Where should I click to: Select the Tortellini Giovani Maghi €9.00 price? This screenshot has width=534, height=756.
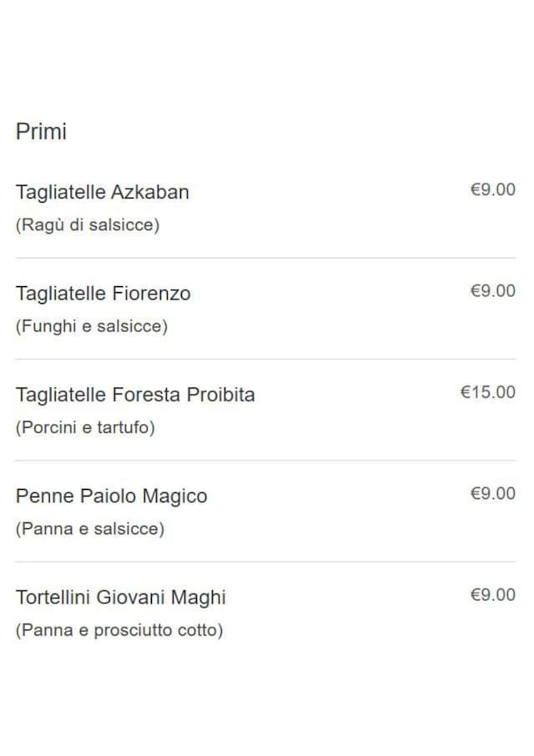[492, 595]
